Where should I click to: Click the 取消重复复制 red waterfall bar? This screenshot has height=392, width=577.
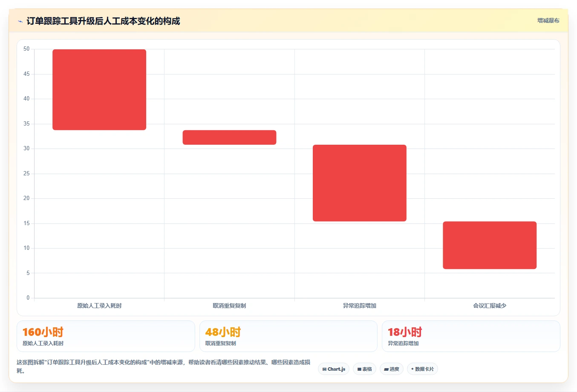pos(229,137)
